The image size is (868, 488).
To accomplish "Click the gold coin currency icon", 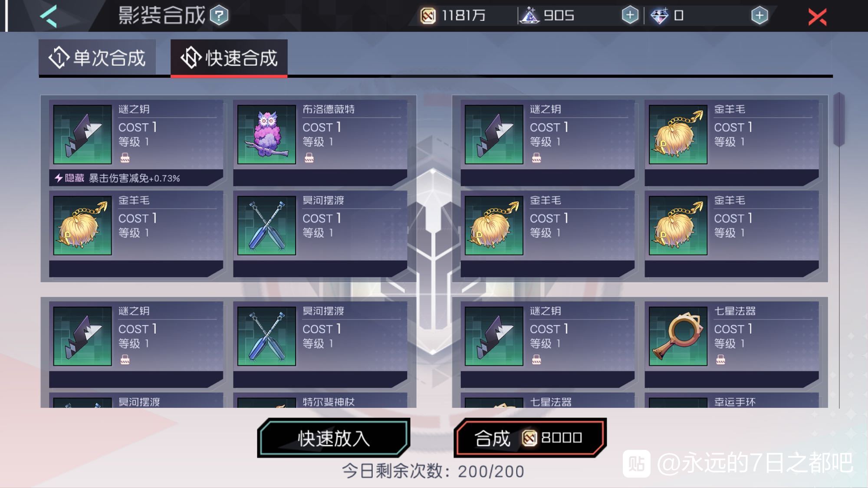I will coord(428,16).
